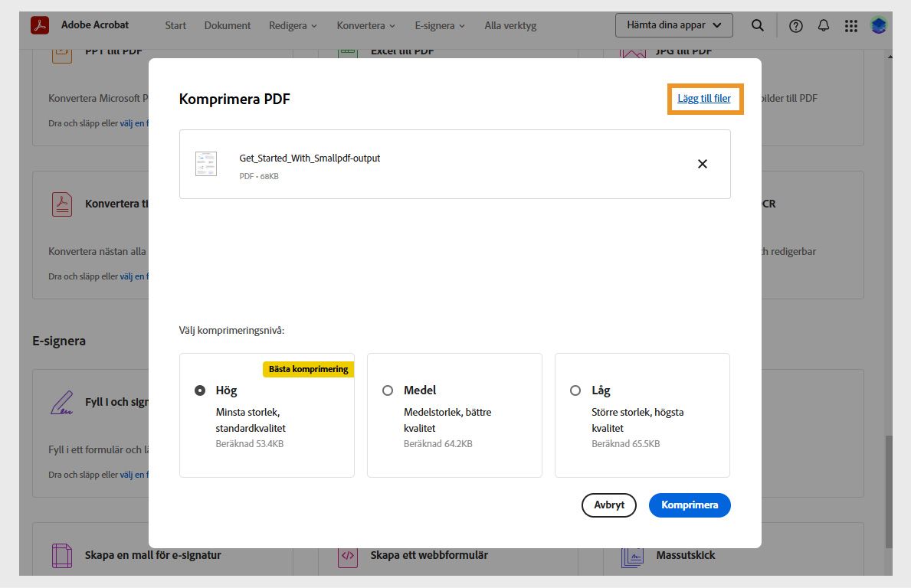Click the help question mark icon
Screen dimensions: 911x588
click(x=795, y=25)
